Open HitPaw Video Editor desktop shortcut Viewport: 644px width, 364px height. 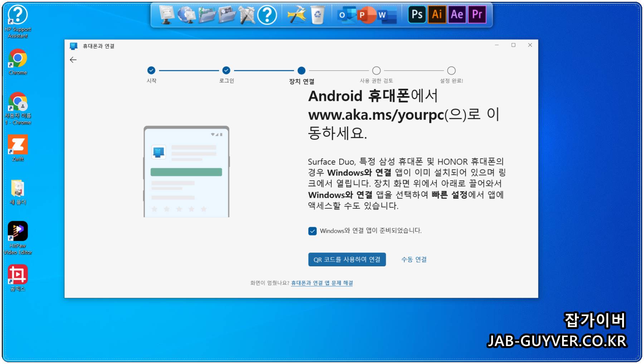(x=18, y=238)
